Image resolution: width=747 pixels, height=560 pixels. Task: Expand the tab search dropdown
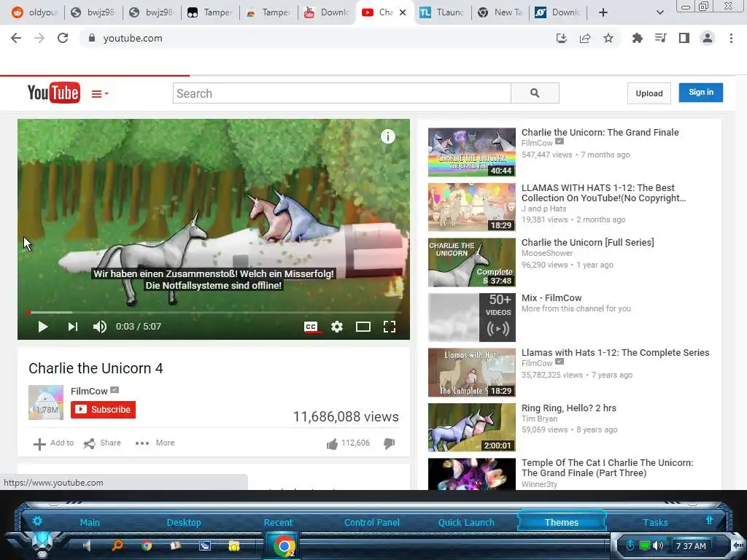pos(659,12)
